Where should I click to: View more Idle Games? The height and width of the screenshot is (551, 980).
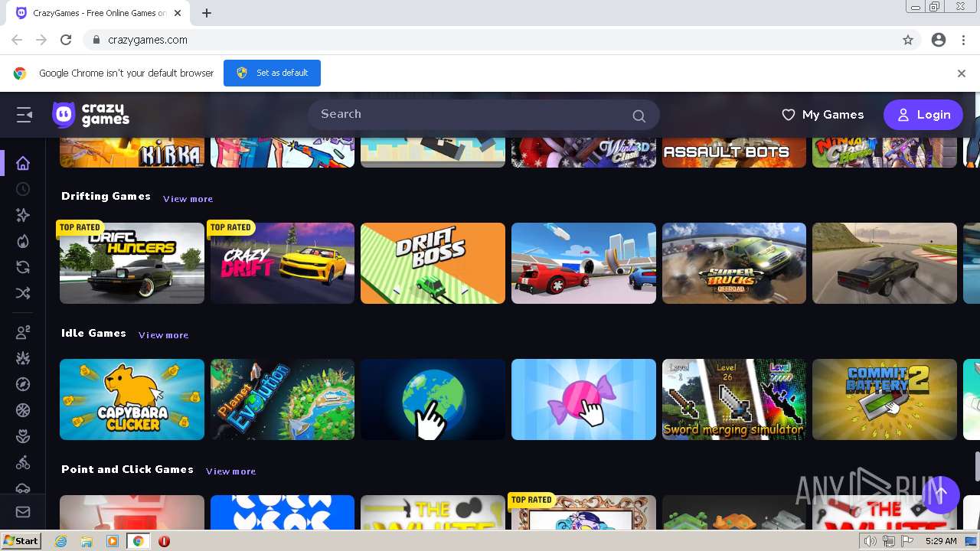tap(163, 335)
